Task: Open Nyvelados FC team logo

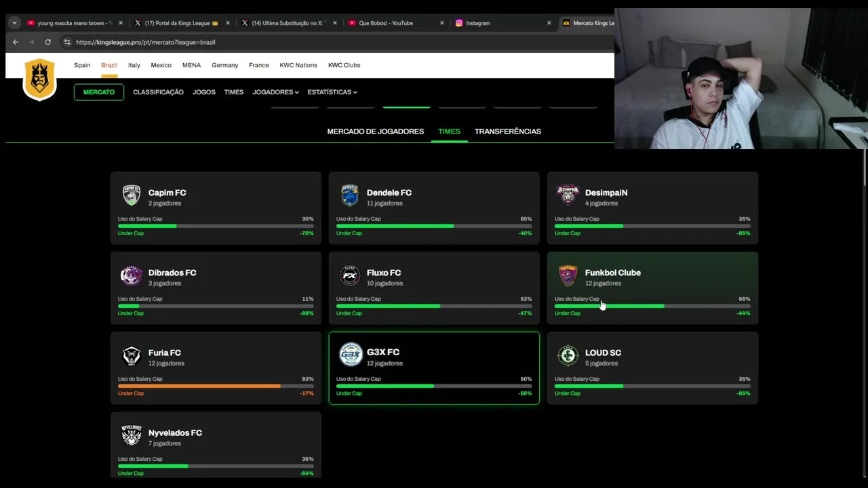Action: 132,435
